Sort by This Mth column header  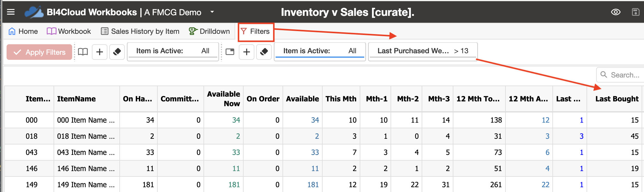click(x=341, y=99)
